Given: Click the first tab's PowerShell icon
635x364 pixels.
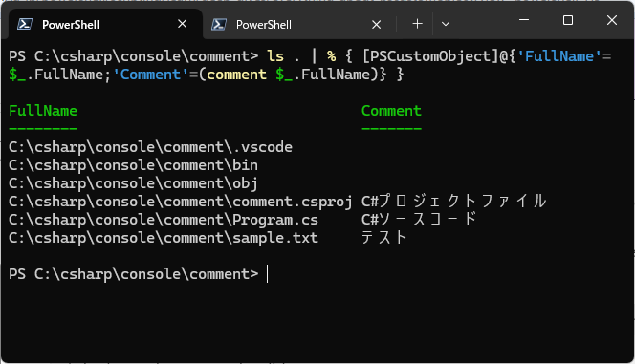Looking at the screenshot, I should point(25,24).
